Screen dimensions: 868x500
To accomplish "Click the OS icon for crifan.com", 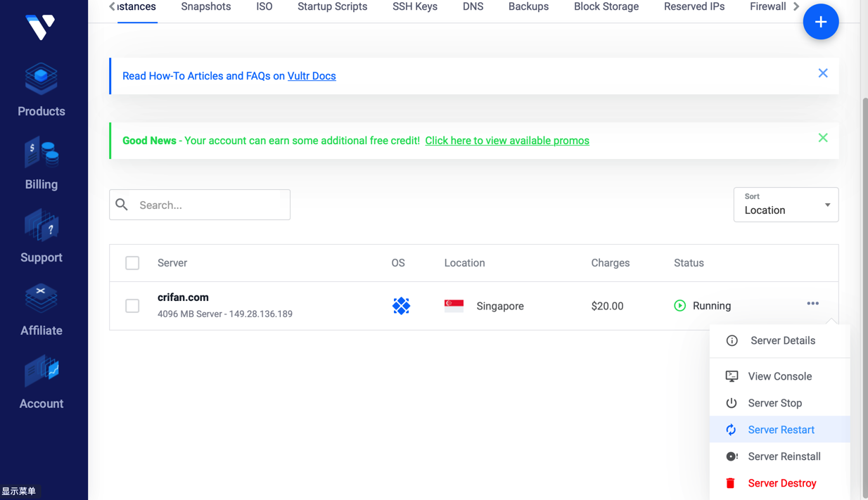I will click(401, 306).
